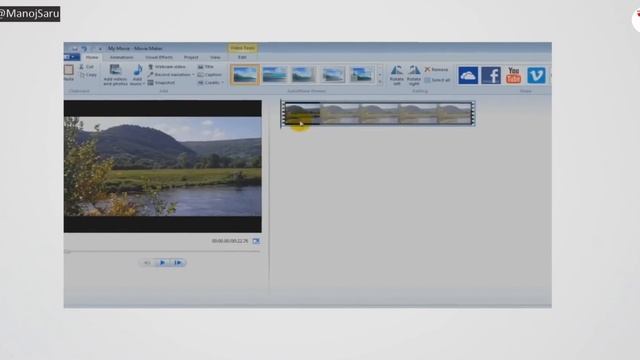The width and height of the screenshot is (640, 360).
Task: Expand the Credits dropdown arrow
Action: coord(223,83)
